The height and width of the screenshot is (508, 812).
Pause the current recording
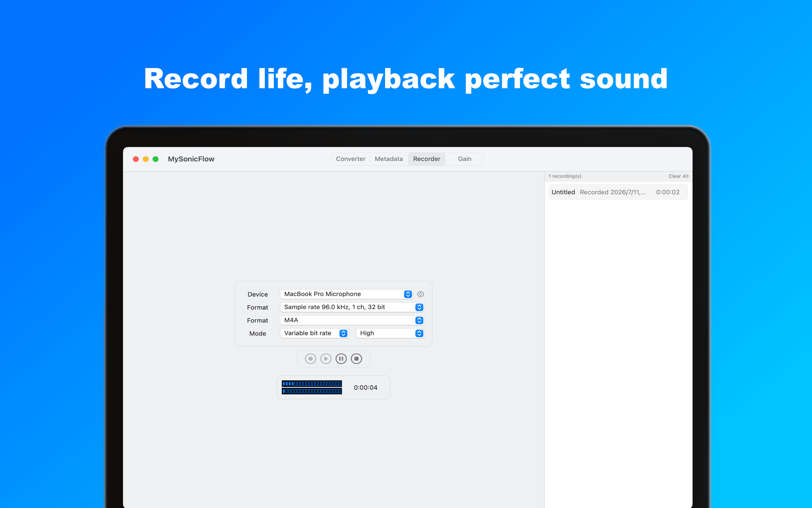(341, 359)
